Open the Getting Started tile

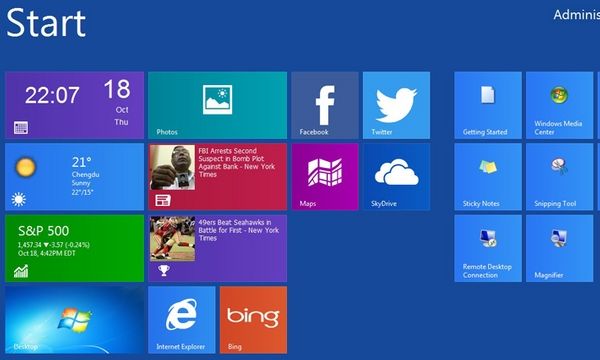[x=488, y=105]
